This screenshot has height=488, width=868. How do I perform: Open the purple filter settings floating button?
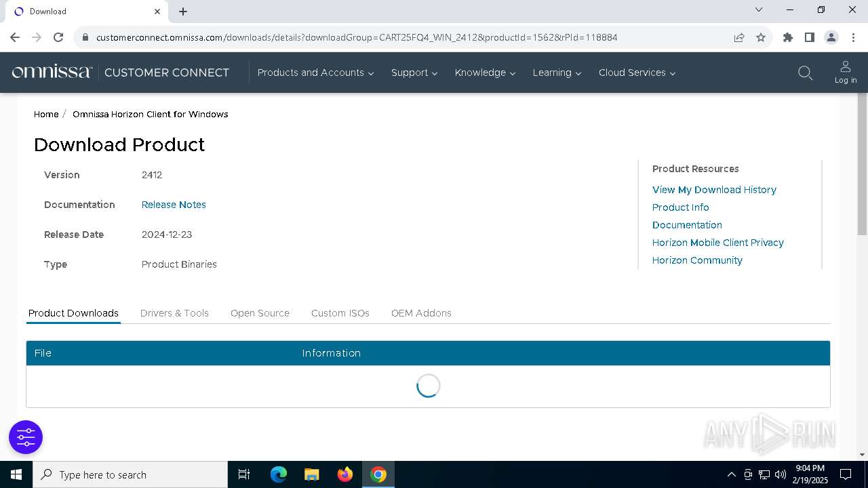coord(26,437)
